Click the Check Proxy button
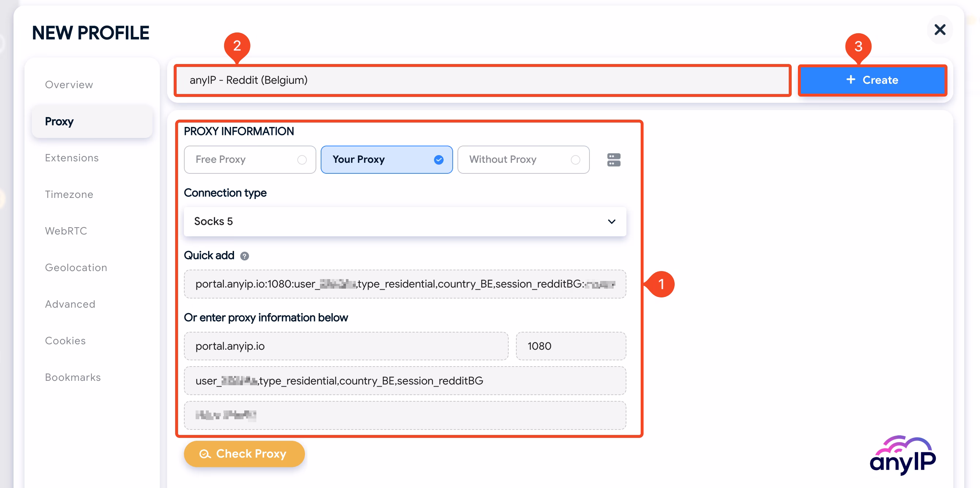Viewport: 980px width, 488px height. click(x=244, y=454)
